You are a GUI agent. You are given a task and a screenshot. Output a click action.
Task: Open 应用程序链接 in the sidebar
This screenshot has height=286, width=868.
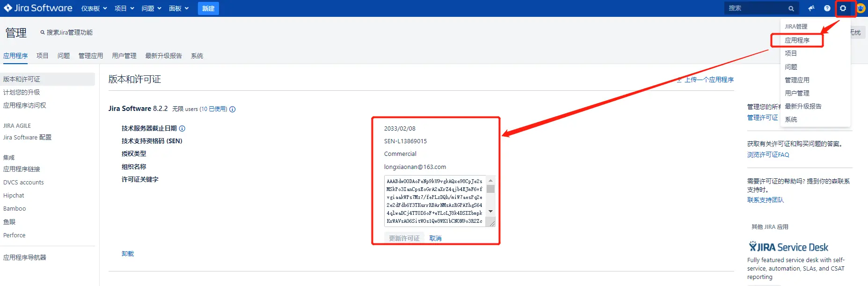[22, 169]
